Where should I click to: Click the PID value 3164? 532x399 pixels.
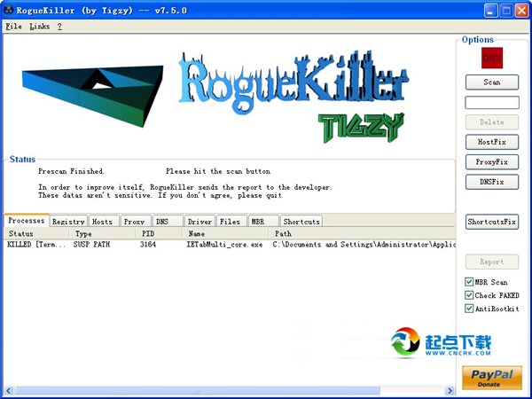(x=148, y=245)
